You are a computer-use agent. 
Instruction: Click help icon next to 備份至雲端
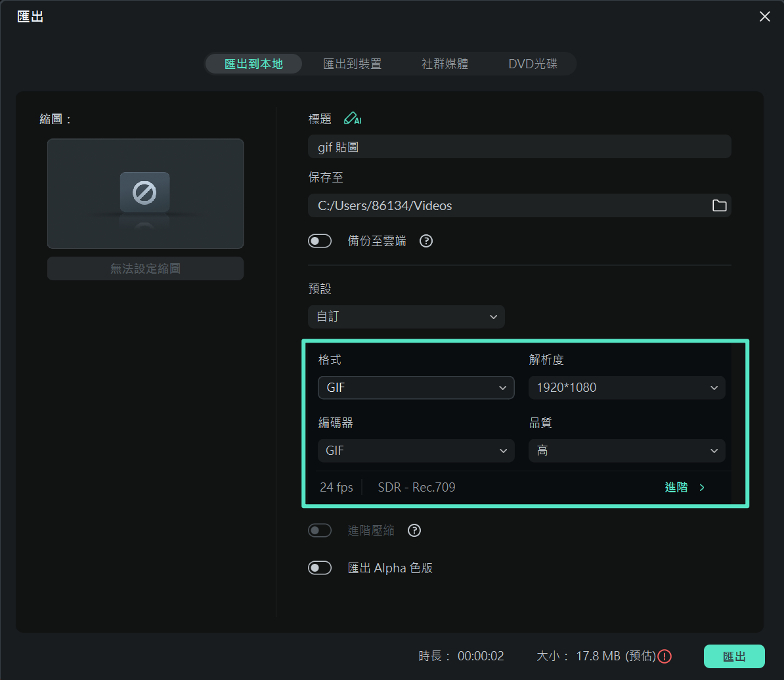click(426, 241)
